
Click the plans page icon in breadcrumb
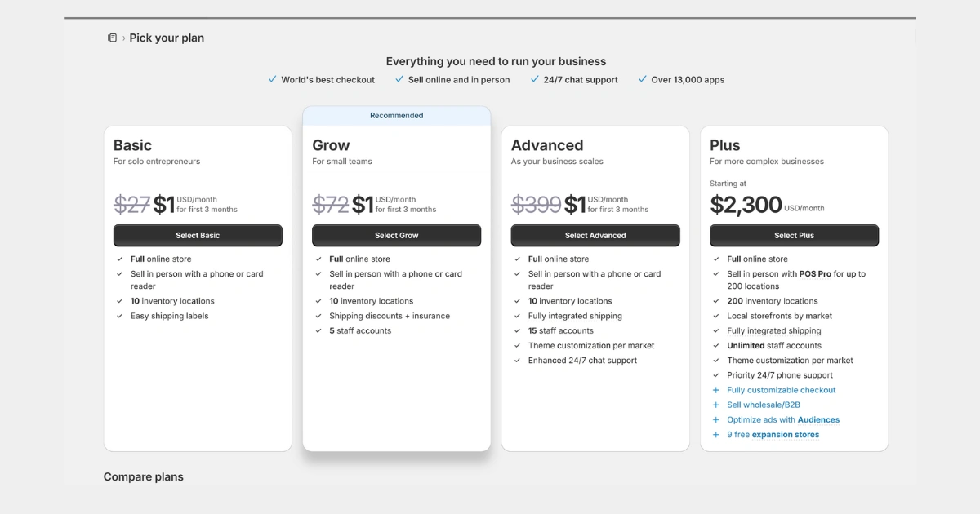113,38
